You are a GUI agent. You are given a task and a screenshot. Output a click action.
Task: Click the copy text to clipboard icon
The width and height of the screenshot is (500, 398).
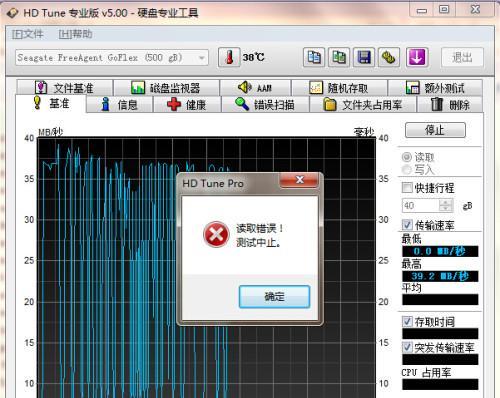tap(314, 58)
